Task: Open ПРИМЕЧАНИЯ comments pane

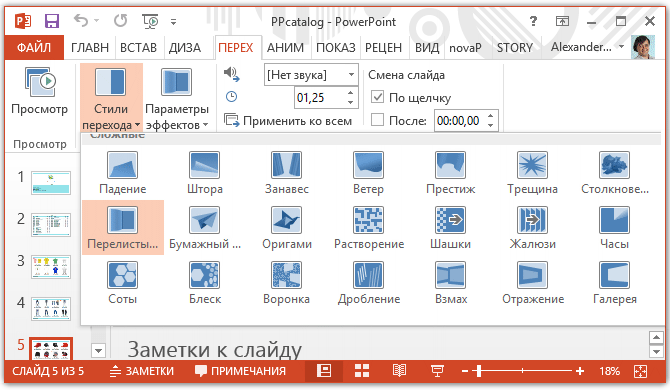Action: 240,371
